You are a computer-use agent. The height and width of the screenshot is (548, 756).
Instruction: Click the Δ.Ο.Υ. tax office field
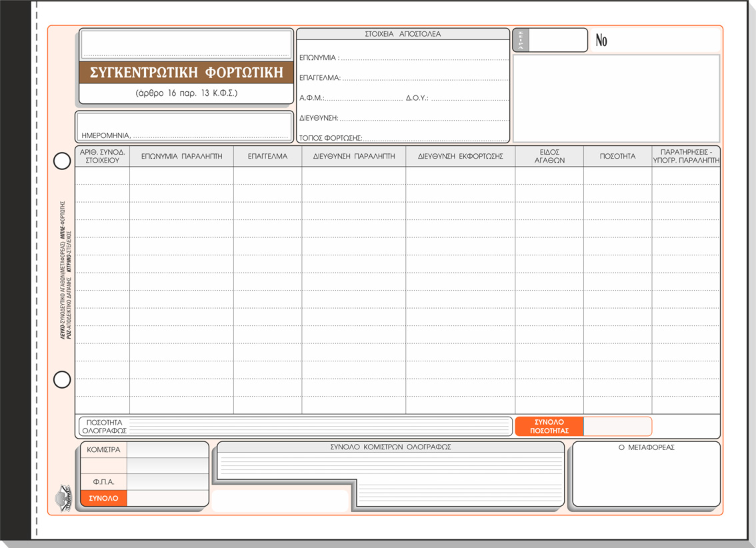(x=469, y=97)
